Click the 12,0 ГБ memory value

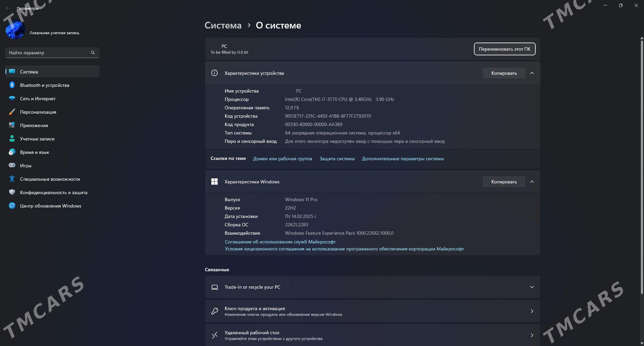(x=292, y=108)
